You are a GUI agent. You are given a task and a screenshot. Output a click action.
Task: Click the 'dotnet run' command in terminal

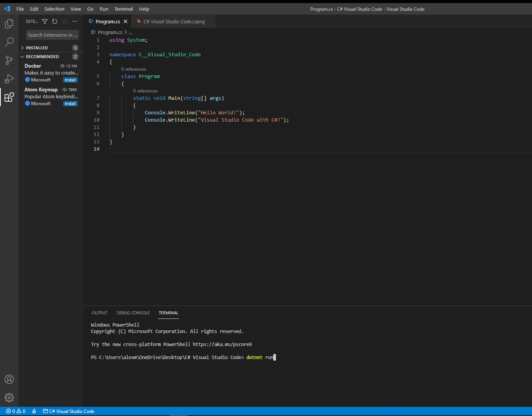tap(260, 357)
